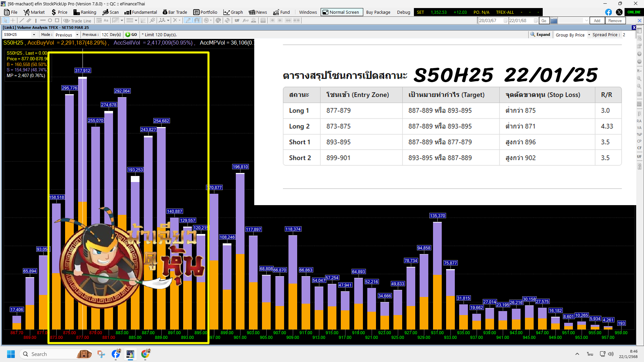The image size is (644, 362).
Task: Select the crosshair cursor tool
Action: pyautogui.click(x=13, y=20)
